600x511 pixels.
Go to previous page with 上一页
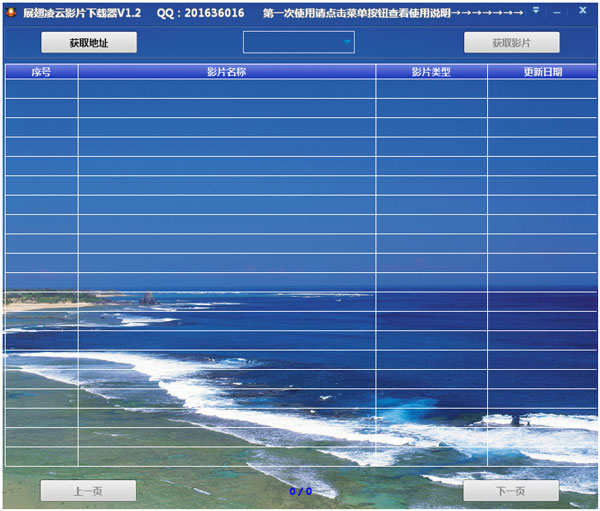pos(88,491)
